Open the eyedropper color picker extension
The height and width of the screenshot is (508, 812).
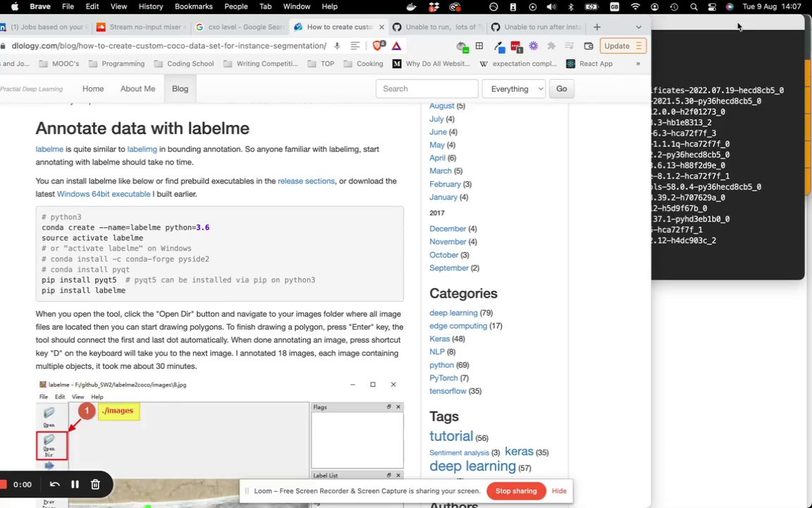click(499, 46)
